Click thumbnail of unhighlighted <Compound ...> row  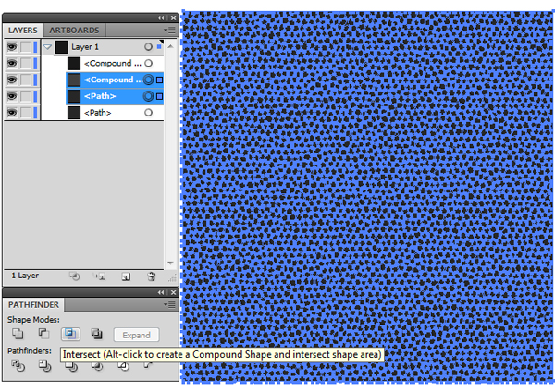pyautogui.click(x=74, y=63)
